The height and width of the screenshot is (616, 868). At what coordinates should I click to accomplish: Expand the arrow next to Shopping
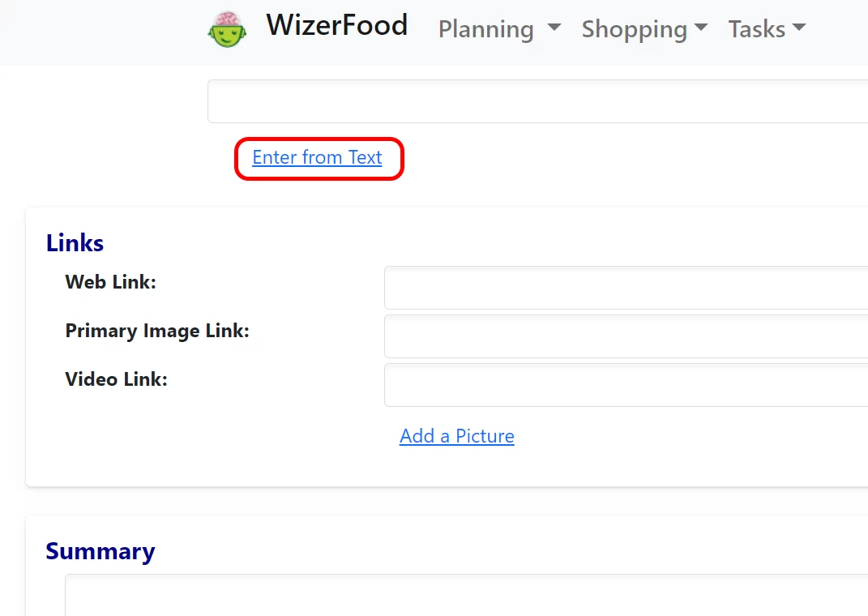(x=701, y=28)
